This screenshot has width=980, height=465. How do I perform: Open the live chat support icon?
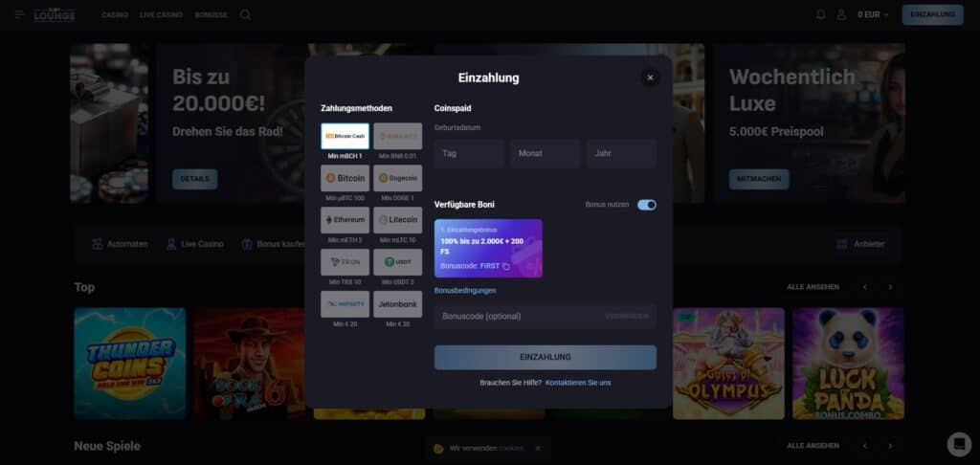pos(959,444)
